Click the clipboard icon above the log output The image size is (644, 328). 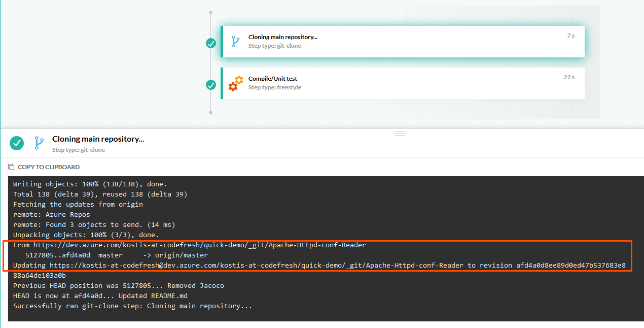(x=11, y=167)
